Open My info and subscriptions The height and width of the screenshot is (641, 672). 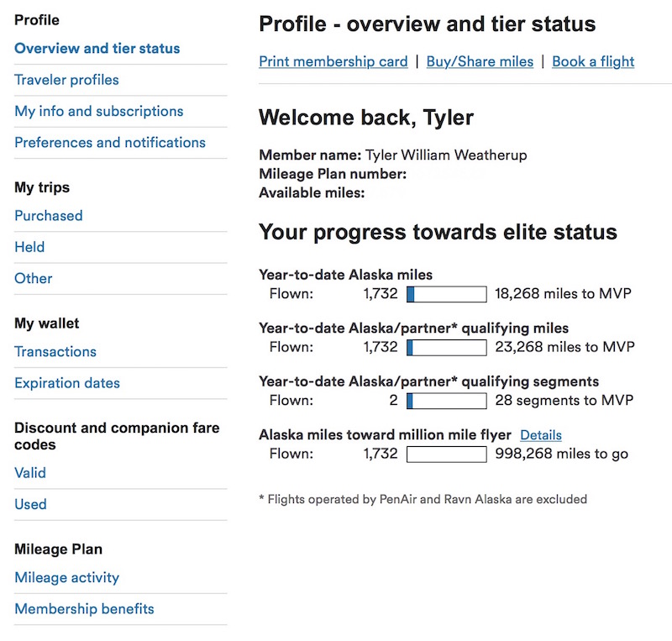click(x=99, y=111)
